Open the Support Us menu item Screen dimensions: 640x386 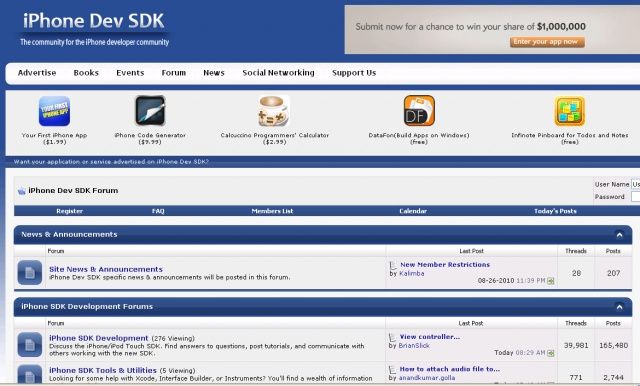(354, 73)
